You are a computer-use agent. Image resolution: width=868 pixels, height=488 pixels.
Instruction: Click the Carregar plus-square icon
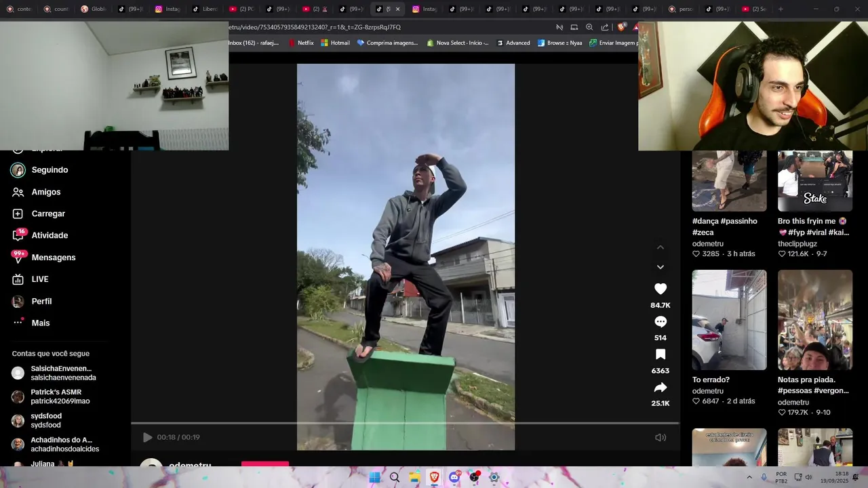(18, 213)
